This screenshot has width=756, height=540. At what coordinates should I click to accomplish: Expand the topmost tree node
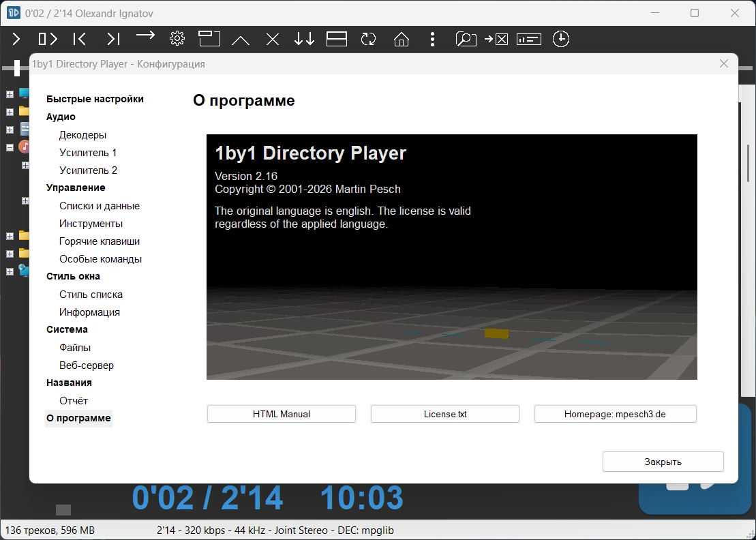(10, 95)
